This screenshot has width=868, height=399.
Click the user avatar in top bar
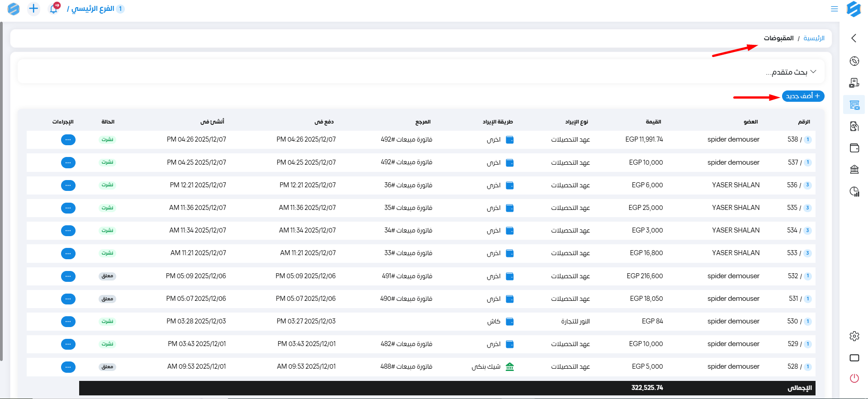[14, 9]
